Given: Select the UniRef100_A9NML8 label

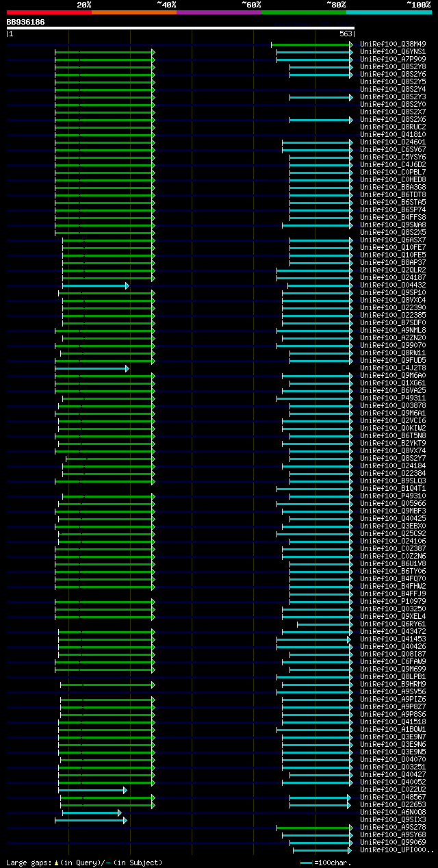Looking at the screenshot, I should click(x=394, y=331).
